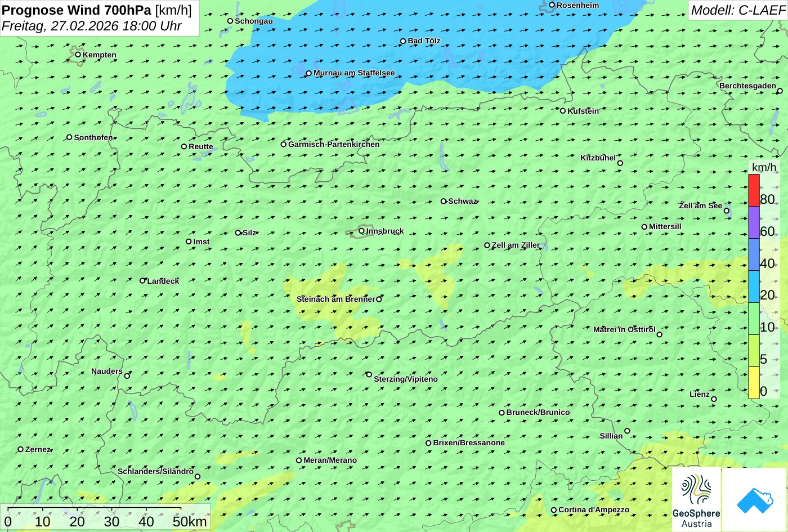Click the Bad Tölz marker circle
The width and height of the screenshot is (788, 532).
pos(403,41)
